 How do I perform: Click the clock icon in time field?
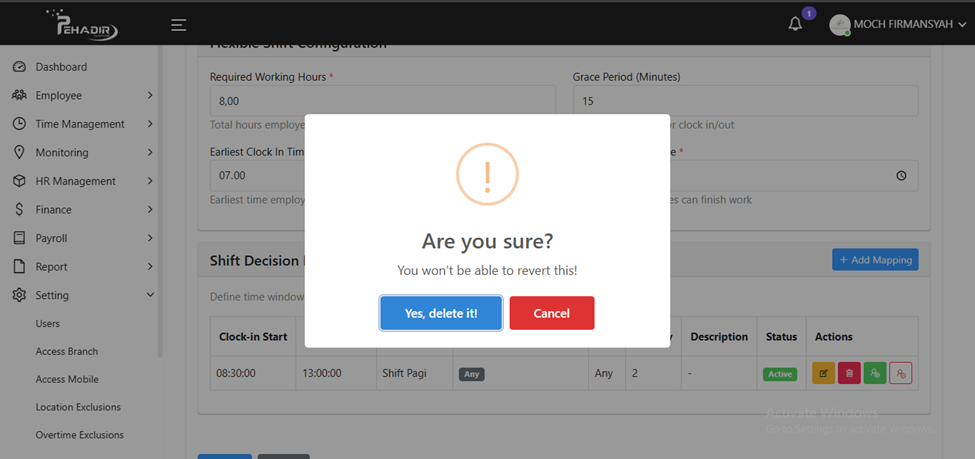[x=901, y=176]
